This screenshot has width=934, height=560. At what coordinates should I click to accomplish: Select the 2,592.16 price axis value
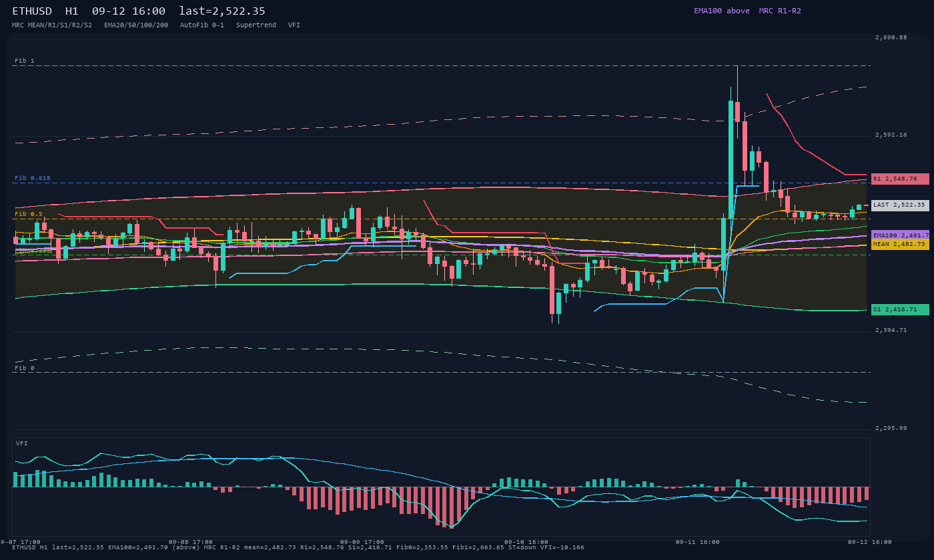(x=891, y=135)
